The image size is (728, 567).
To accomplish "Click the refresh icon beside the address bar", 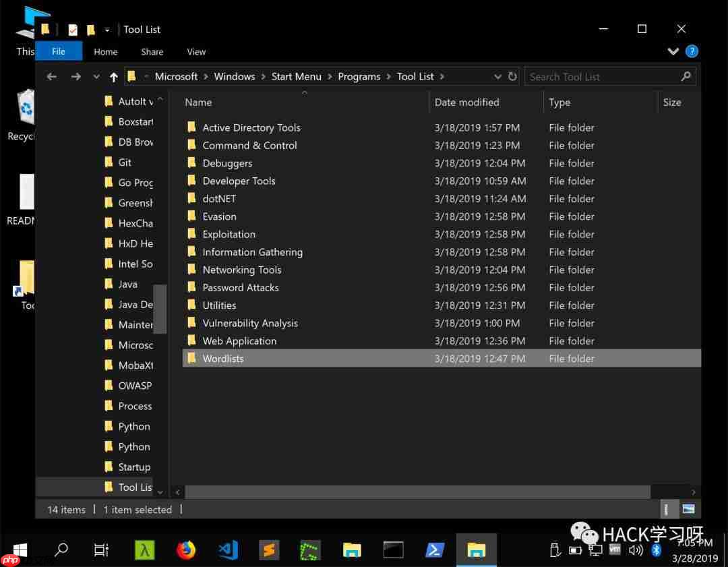I will [512, 76].
